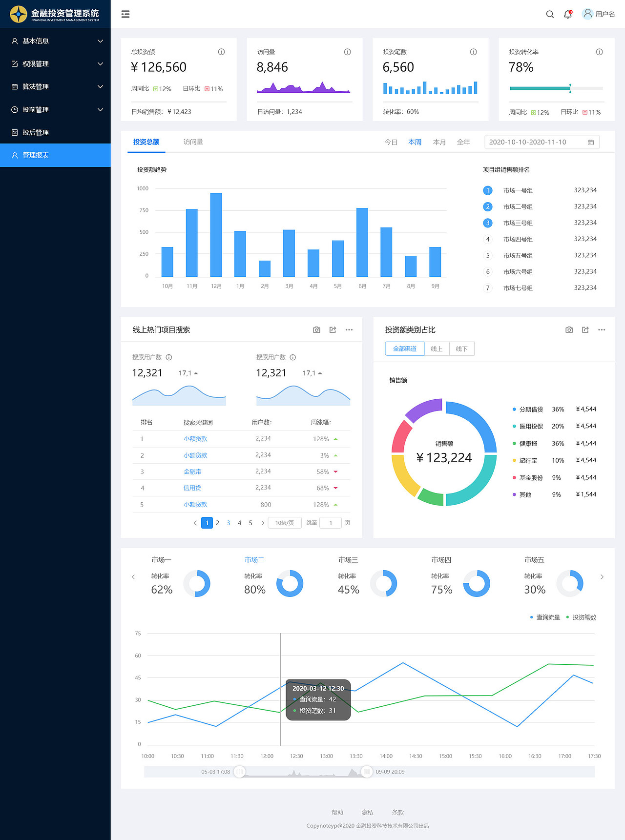Click the date range 2020-10-10 field
Viewport: 625px width, 840px height.
point(542,142)
